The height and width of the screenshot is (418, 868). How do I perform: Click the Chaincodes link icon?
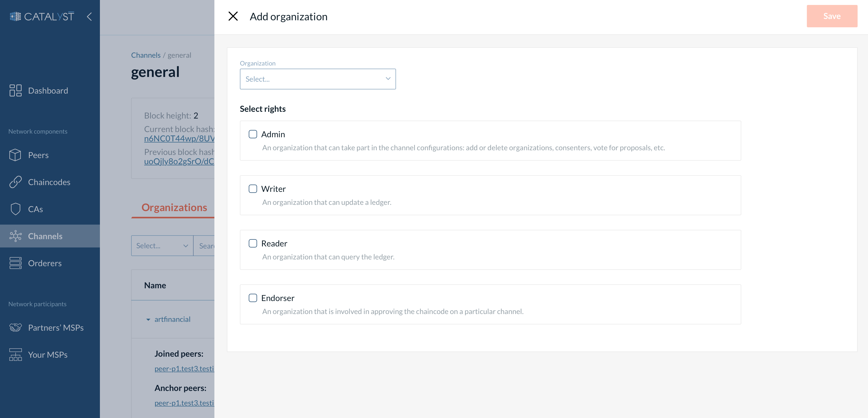pyautogui.click(x=16, y=182)
